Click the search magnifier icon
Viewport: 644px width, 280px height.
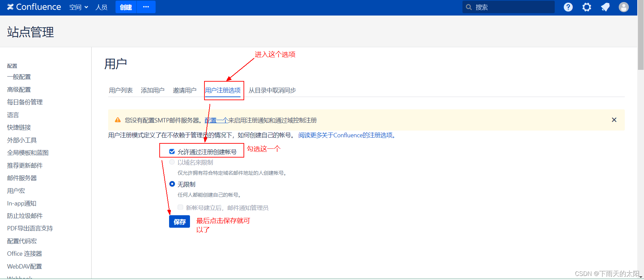click(469, 7)
